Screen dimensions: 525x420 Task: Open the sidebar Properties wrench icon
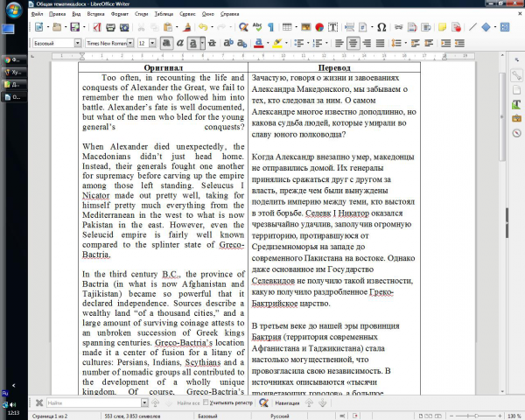coord(516,76)
